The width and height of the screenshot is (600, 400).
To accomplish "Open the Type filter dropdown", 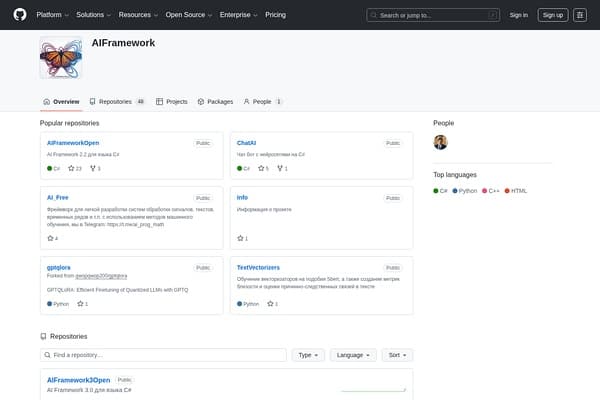I will [x=308, y=355].
